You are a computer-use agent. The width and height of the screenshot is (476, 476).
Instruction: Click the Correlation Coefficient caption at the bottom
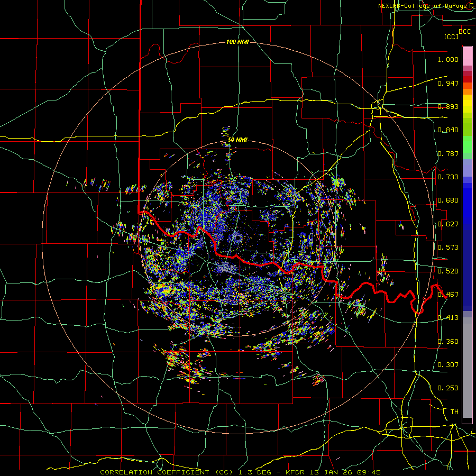click(240, 472)
